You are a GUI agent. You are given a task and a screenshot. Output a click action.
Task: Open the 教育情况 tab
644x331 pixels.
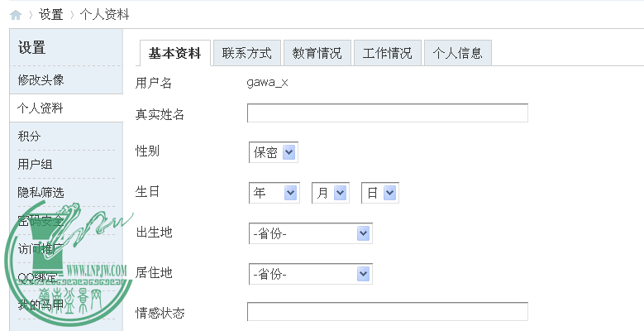pos(317,53)
